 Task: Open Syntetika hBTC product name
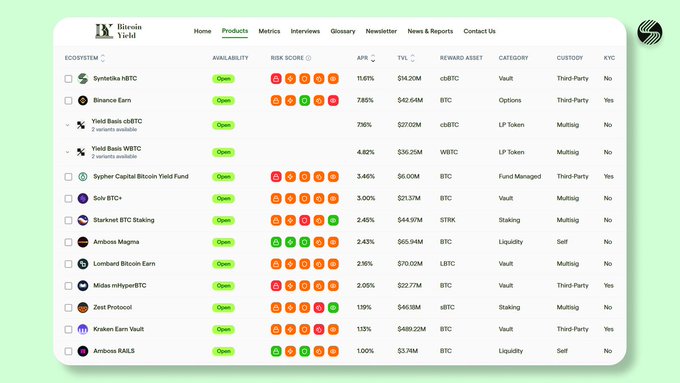115,79
